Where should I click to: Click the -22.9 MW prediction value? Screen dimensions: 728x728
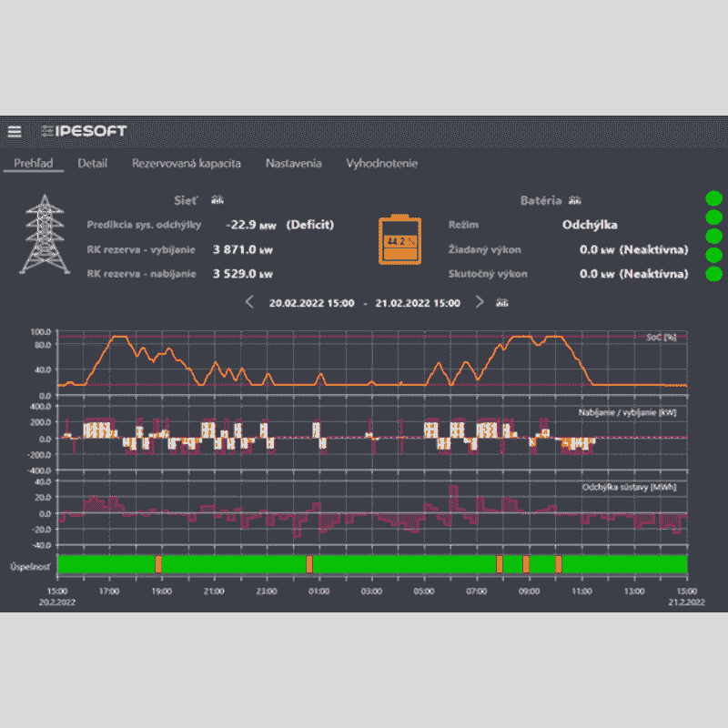(251, 225)
